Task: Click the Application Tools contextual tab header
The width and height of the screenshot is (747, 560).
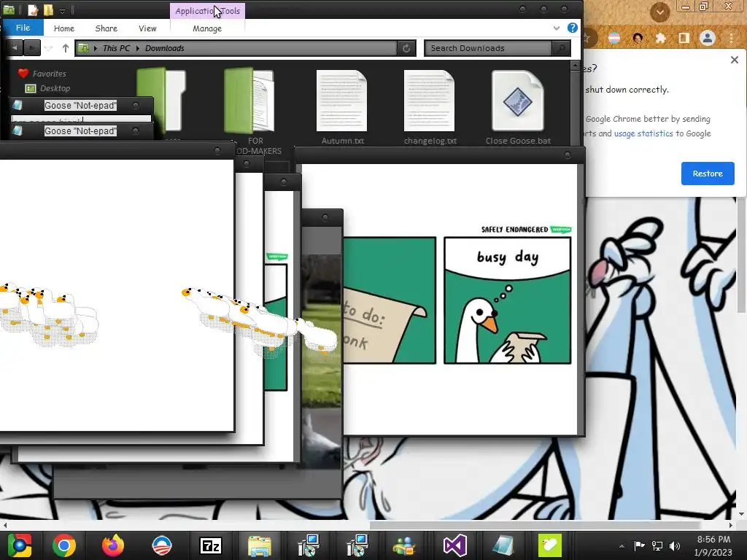Action: pos(207,10)
